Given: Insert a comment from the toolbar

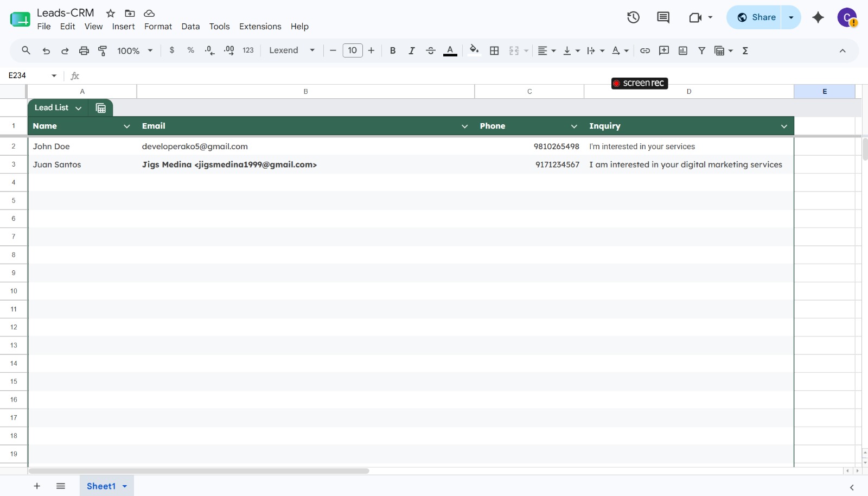Looking at the screenshot, I should tap(664, 50).
